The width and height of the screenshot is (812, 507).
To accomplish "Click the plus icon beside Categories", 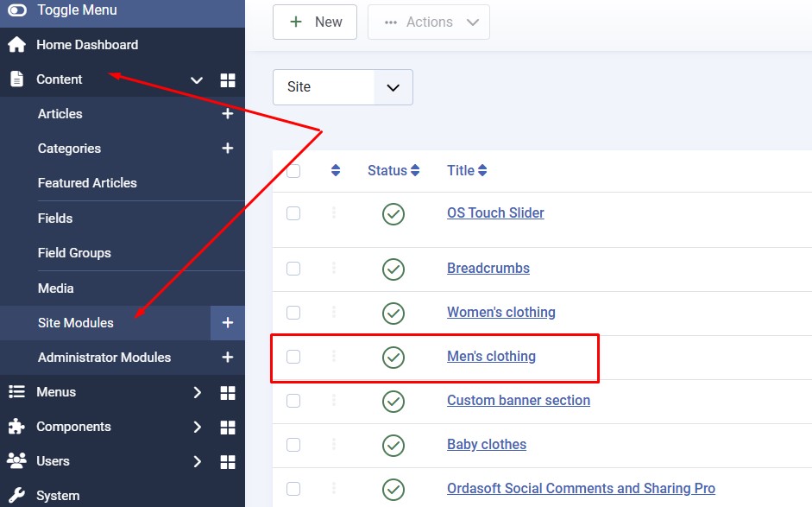I will click(228, 149).
